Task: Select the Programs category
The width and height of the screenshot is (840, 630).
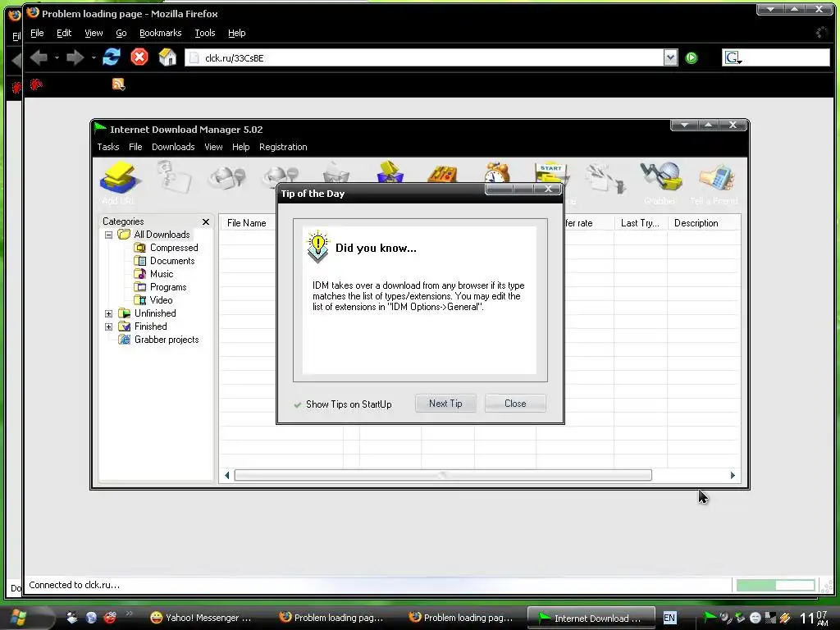Action: click(168, 287)
